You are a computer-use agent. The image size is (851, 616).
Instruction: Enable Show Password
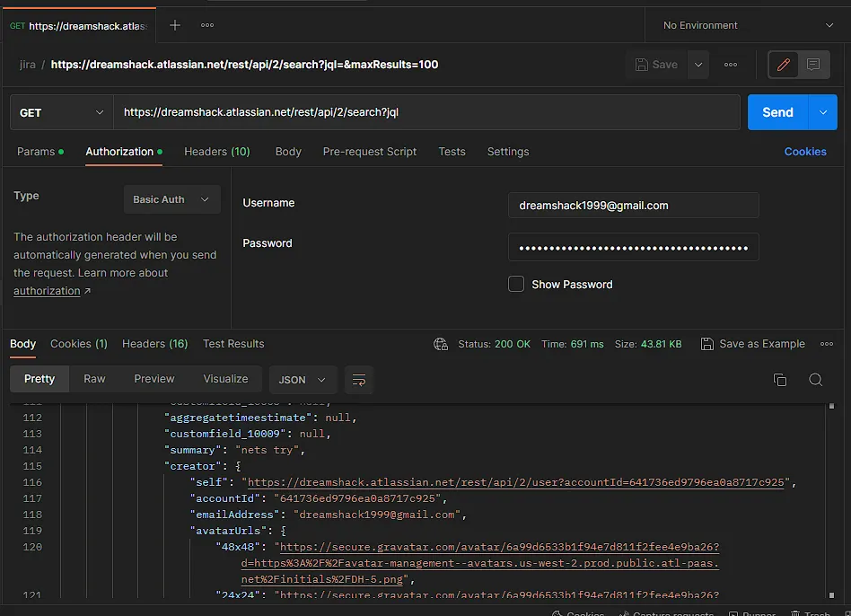517,284
